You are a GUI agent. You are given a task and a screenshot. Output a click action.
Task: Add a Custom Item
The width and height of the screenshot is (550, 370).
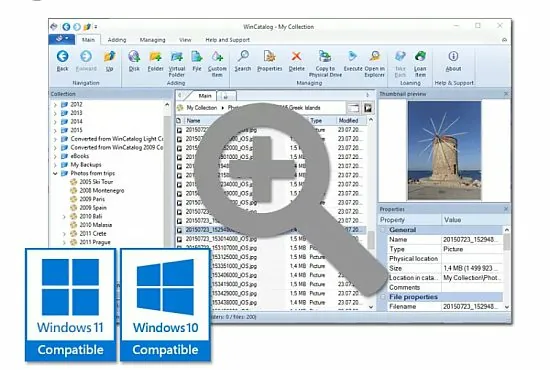click(x=217, y=63)
